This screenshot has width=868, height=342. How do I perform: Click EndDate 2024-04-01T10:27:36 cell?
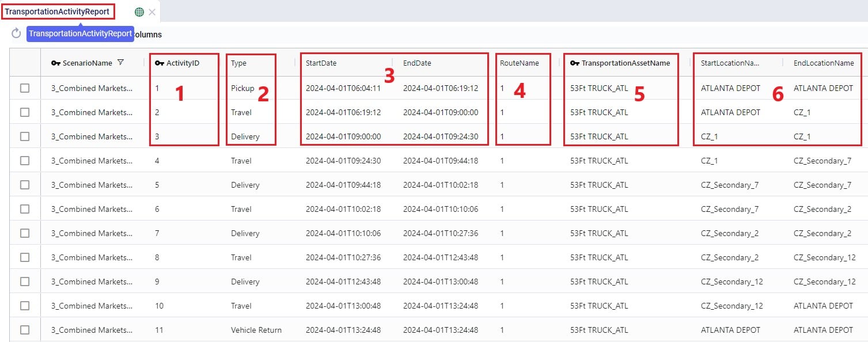(x=441, y=233)
